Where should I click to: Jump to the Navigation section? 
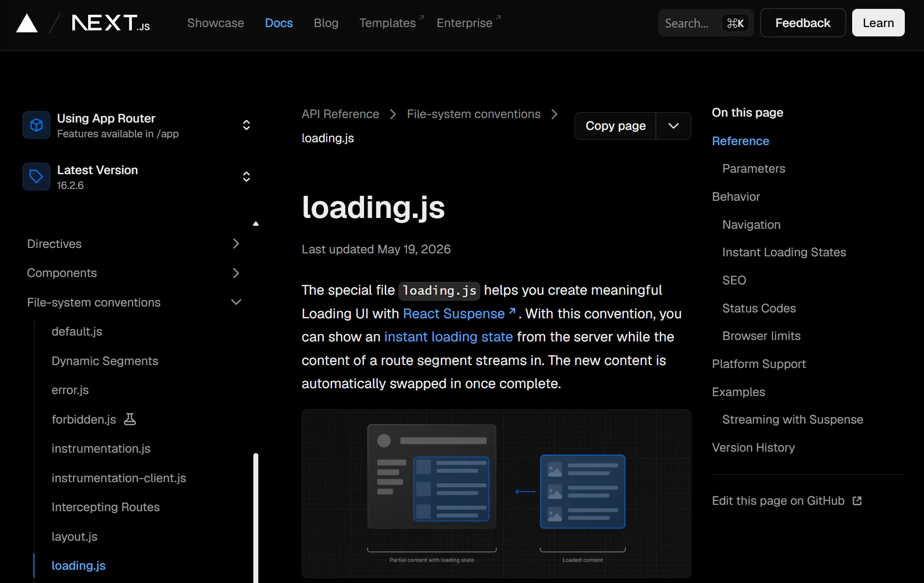(751, 225)
